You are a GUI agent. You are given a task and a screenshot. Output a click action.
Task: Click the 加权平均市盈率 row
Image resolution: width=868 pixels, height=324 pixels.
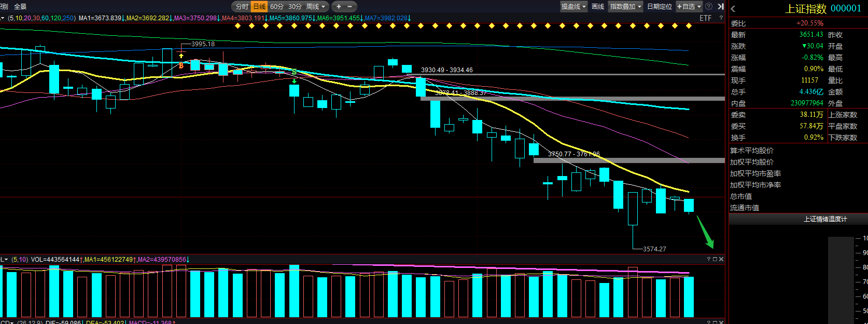(x=755, y=173)
